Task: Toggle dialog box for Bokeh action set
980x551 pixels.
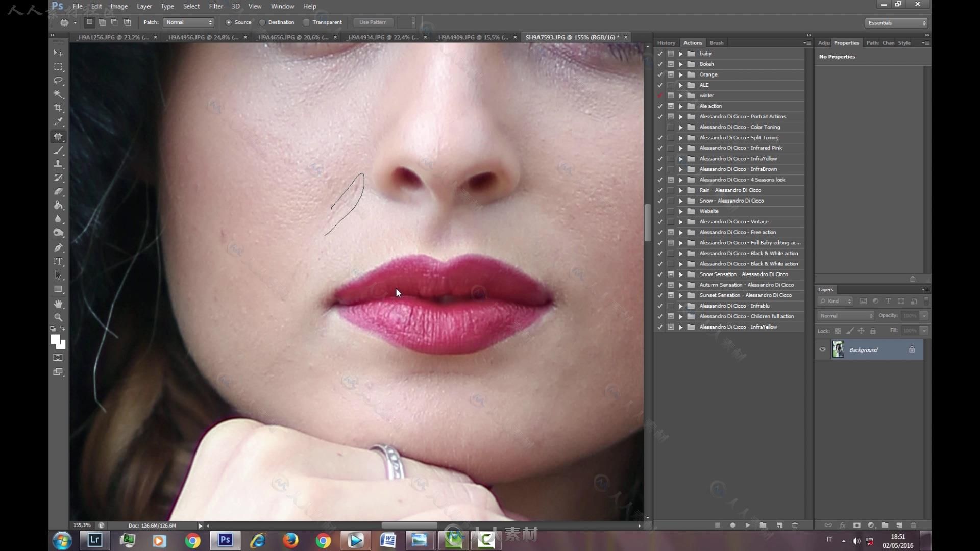Action: tap(671, 64)
